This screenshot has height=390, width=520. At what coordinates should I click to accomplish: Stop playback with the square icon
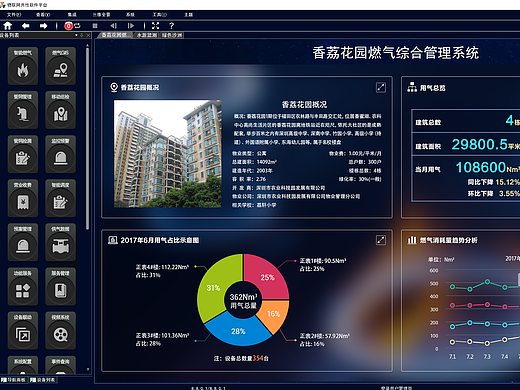[95, 26]
